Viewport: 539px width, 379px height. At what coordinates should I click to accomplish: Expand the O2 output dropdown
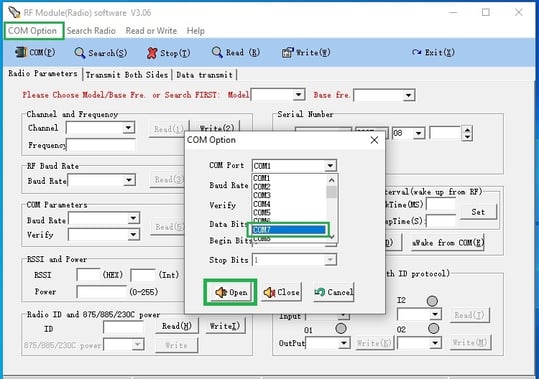(x=435, y=343)
